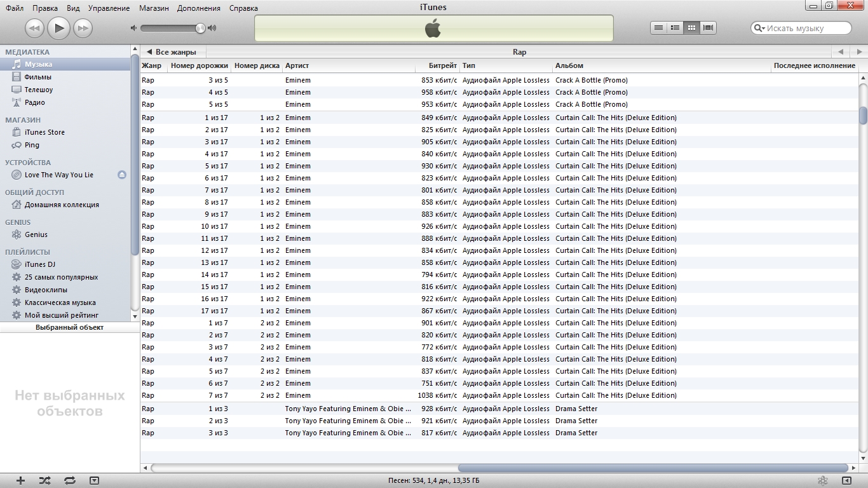Sort by the Битрейт column
The height and width of the screenshot is (488, 868).
click(437, 65)
